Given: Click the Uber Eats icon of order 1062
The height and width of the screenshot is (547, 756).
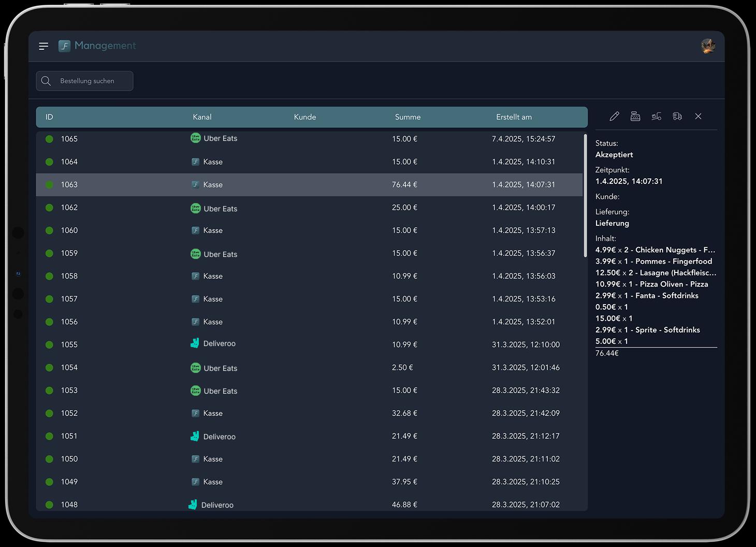Looking at the screenshot, I should pyautogui.click(x=196, y=208).
